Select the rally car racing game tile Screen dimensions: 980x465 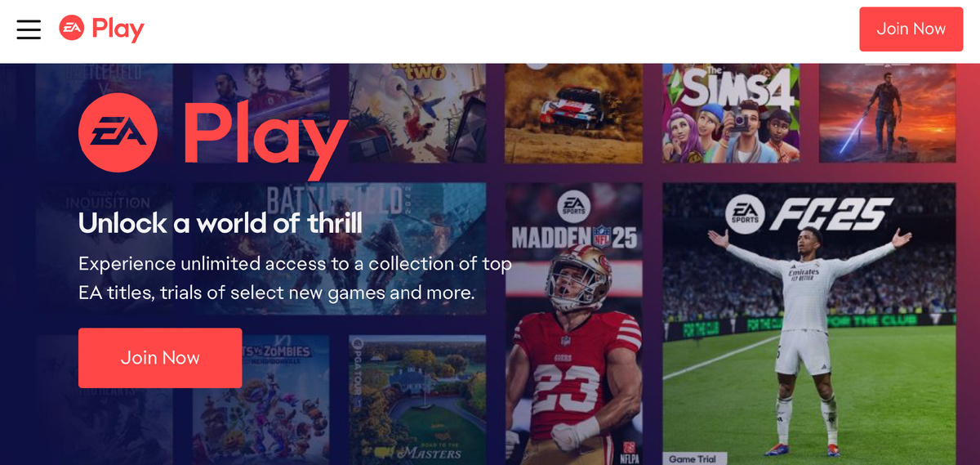(574, 114)
